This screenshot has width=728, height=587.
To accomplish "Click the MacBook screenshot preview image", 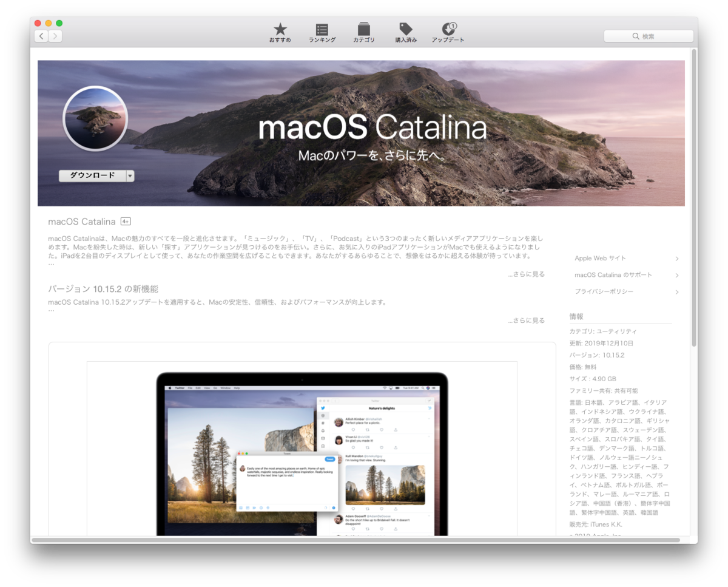I will [x=302, y=449].
